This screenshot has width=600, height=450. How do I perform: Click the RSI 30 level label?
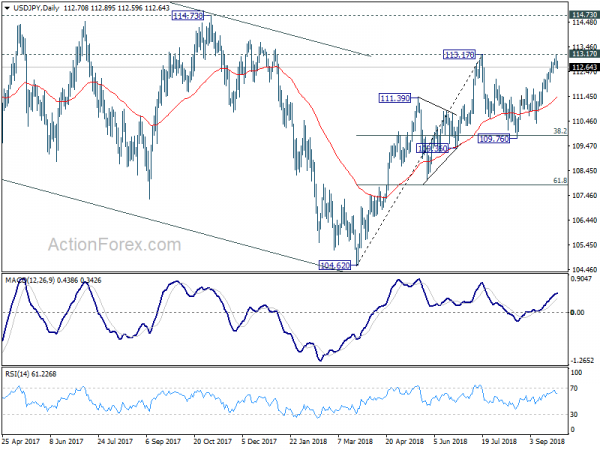pos(574,415)
